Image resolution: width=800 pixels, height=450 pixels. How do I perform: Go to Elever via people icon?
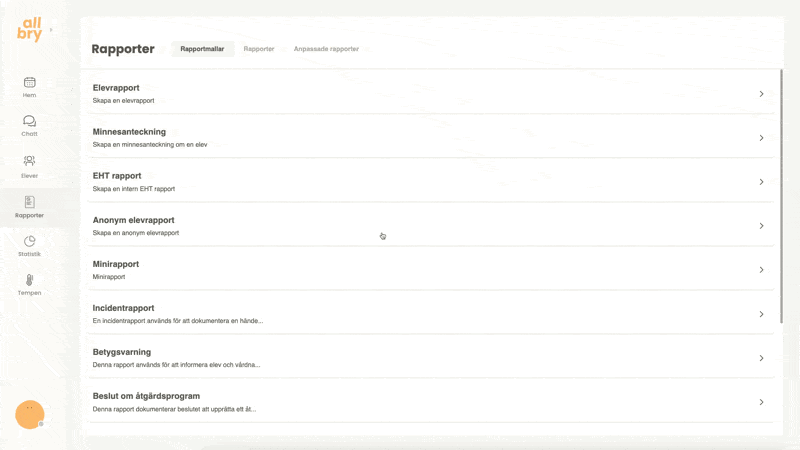(30, 161)
